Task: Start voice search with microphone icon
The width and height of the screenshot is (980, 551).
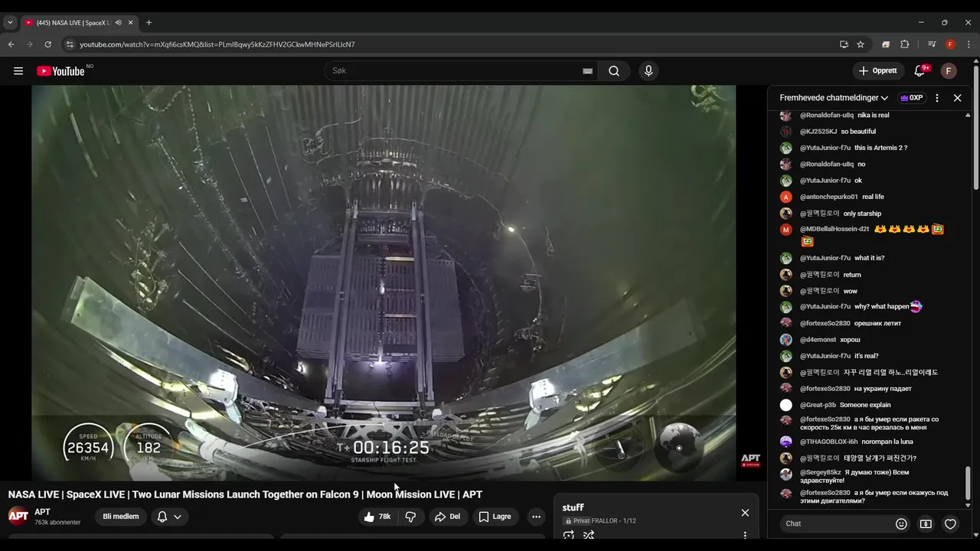Action: tap(648, 71)
